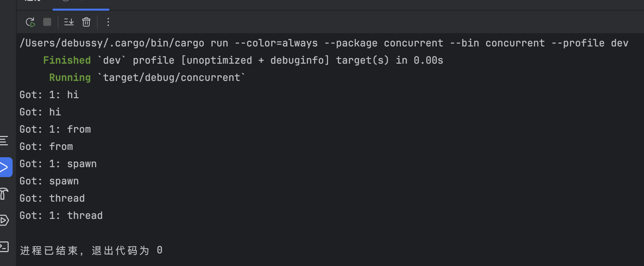Clear console output with trash icon

86,22
